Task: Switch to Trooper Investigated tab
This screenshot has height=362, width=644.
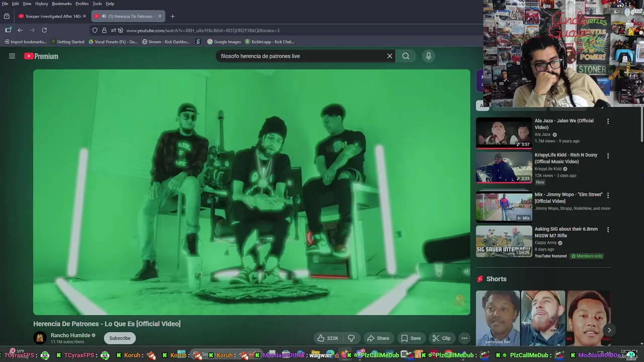Action: (51, 16)
